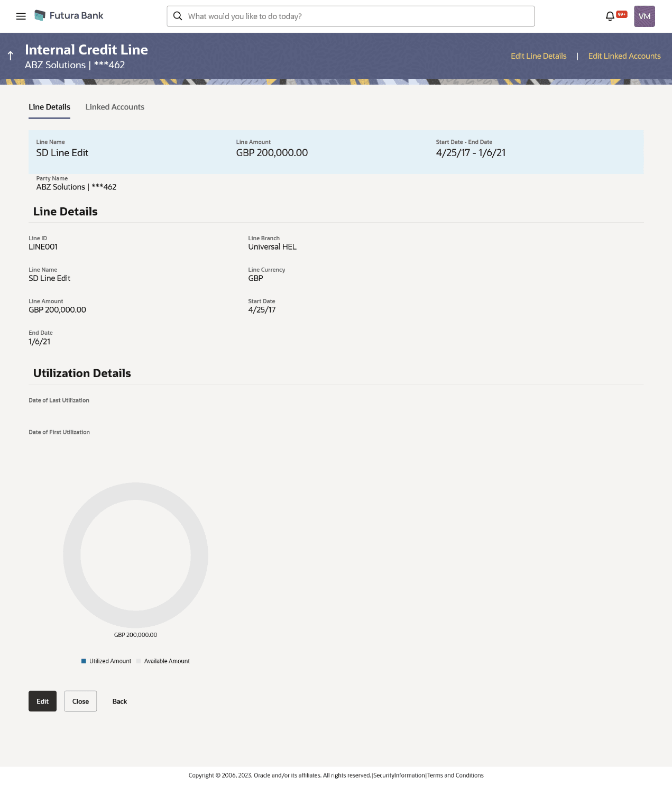Viewport: 672px width, 794px height.
Task: Open Edit Linked Accounts link
Action: [x=624, y=56]
